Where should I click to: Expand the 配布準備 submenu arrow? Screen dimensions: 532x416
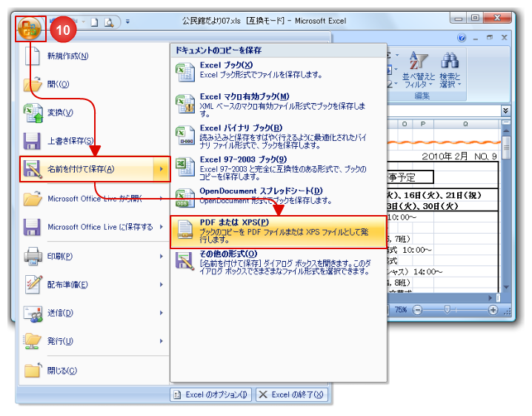pos(162,285)
